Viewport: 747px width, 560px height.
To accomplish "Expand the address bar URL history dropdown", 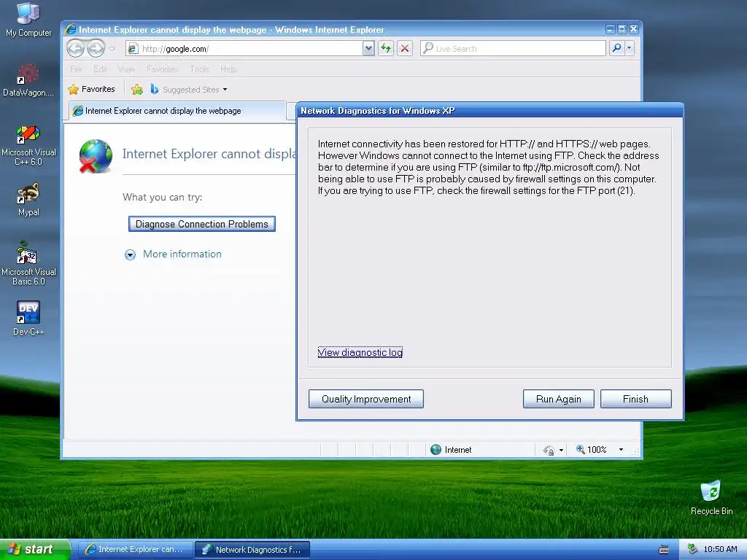I will (368, 49).
